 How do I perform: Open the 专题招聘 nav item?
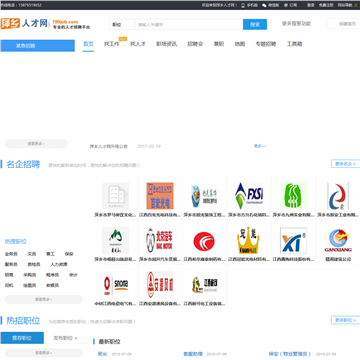click(x=266, y=44)
